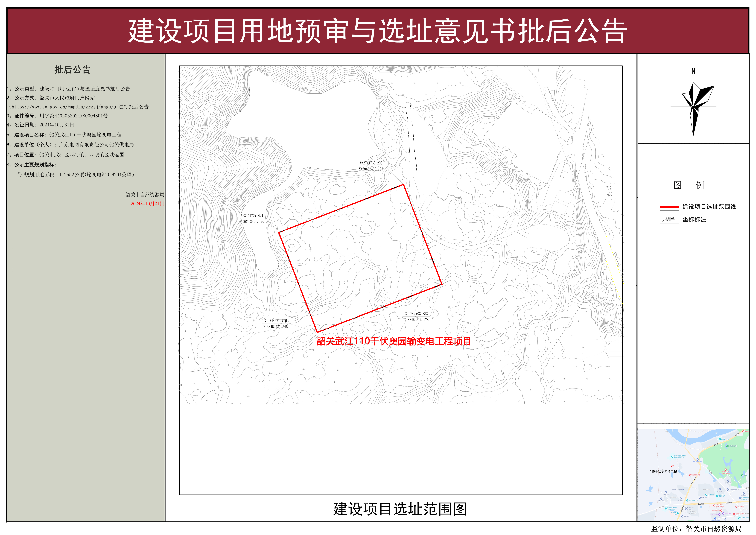Click the 西河镇政府 star marker

737,507
